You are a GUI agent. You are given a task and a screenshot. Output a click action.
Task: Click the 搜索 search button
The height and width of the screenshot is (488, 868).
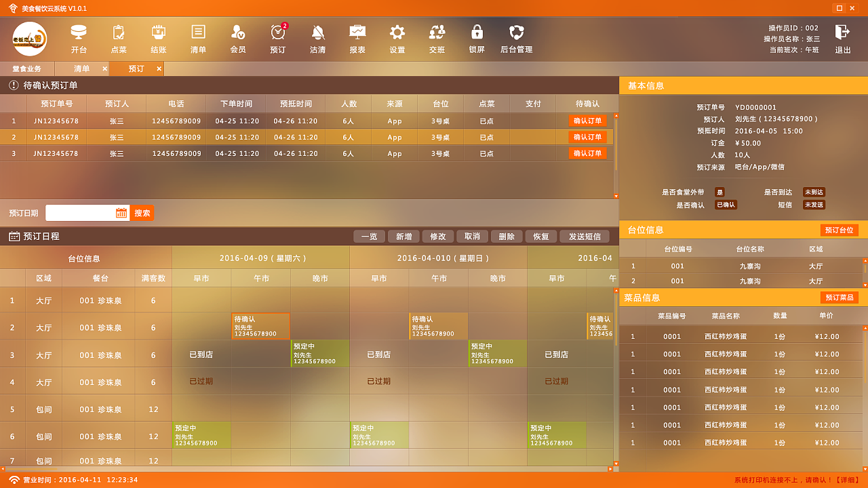click(142, 213)
